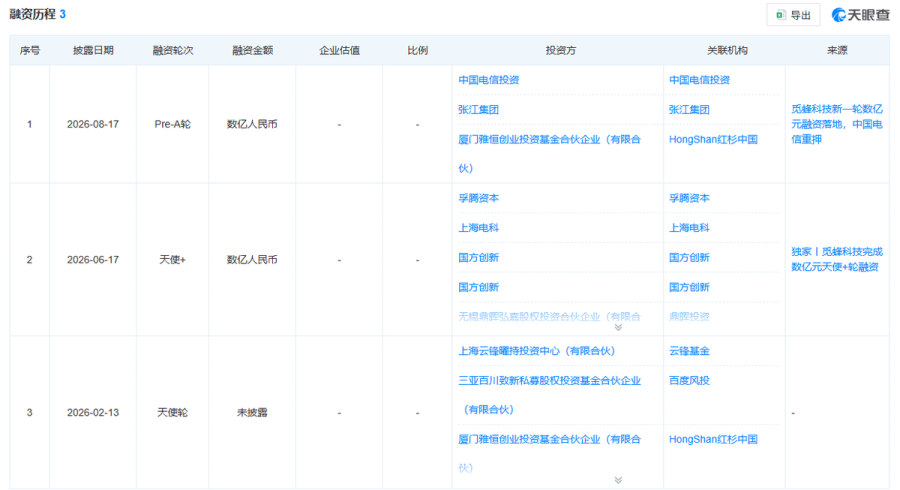900x490 pixels.
Task: Expand investor list in row 3
Action: tap(618, 480)
